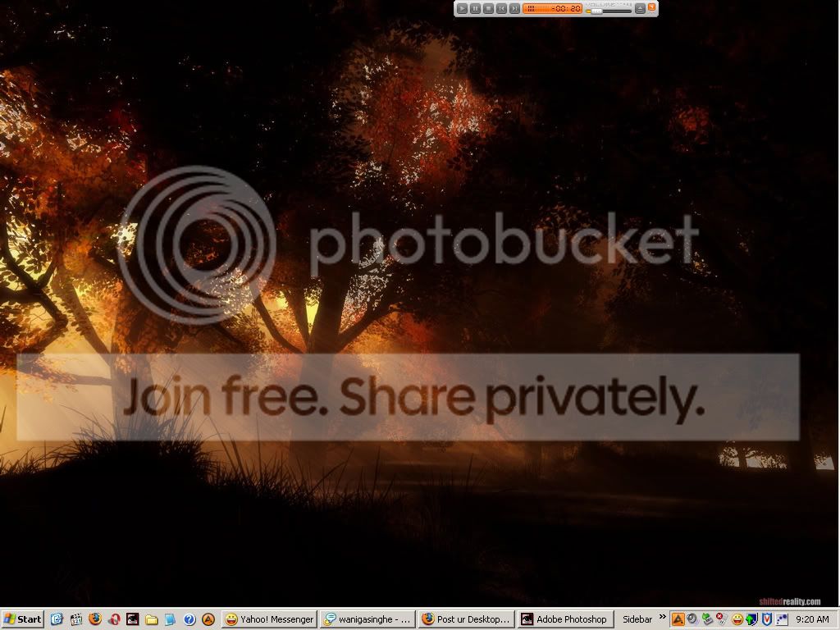
Task: Open the speaker volume tray icon
Action: coord(692,619)
